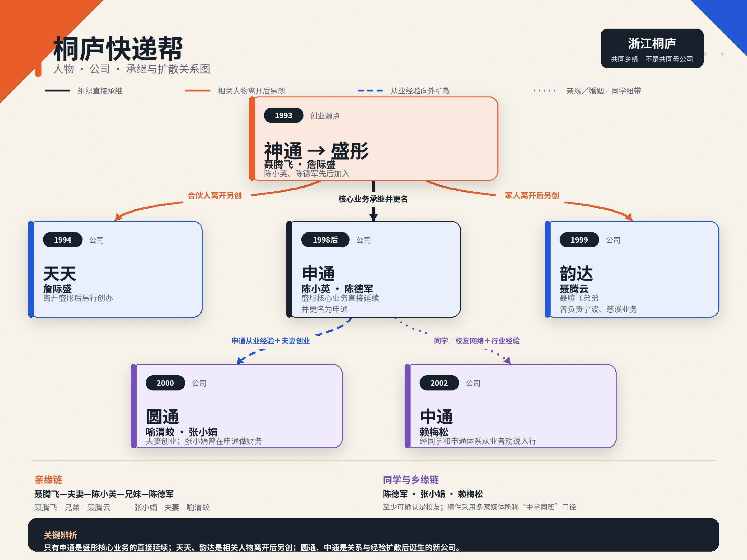Click the purple dotted legend sample
Viewport: 747px width, 560px height.
tap(544, 91)
